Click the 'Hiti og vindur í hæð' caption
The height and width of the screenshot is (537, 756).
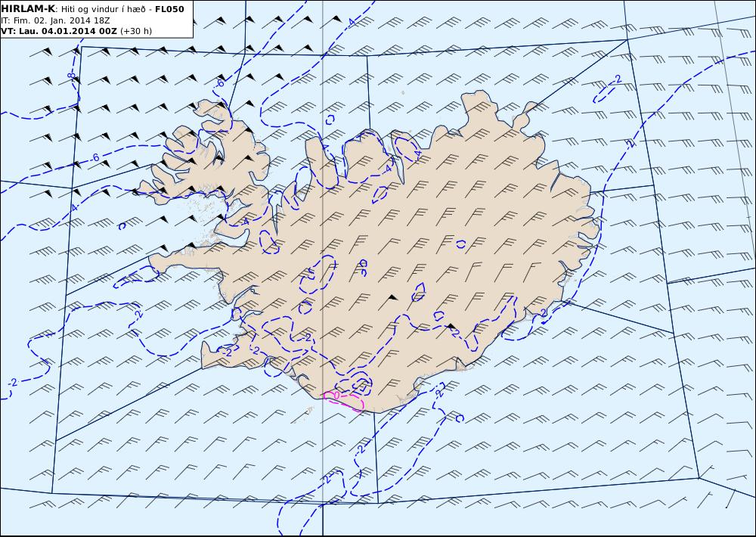point(103,9)
